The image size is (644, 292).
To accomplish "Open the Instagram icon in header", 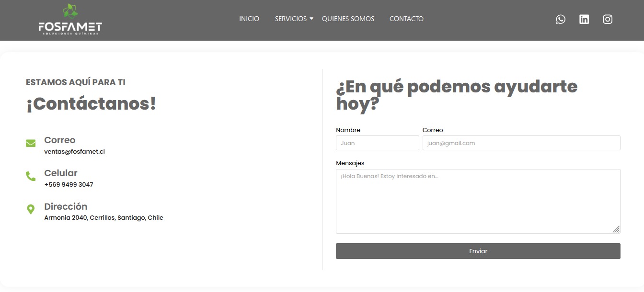I will 608,19.
